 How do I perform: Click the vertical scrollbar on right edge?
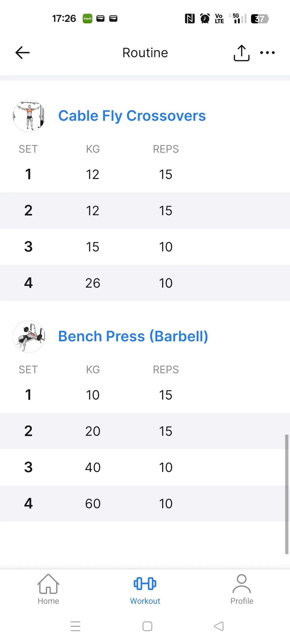tap(287, 494)
